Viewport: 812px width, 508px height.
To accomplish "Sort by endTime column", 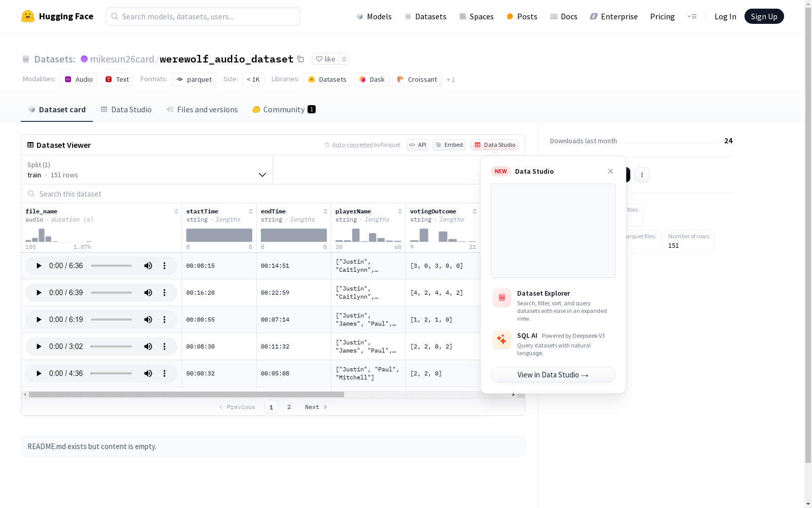I will 325,211.
